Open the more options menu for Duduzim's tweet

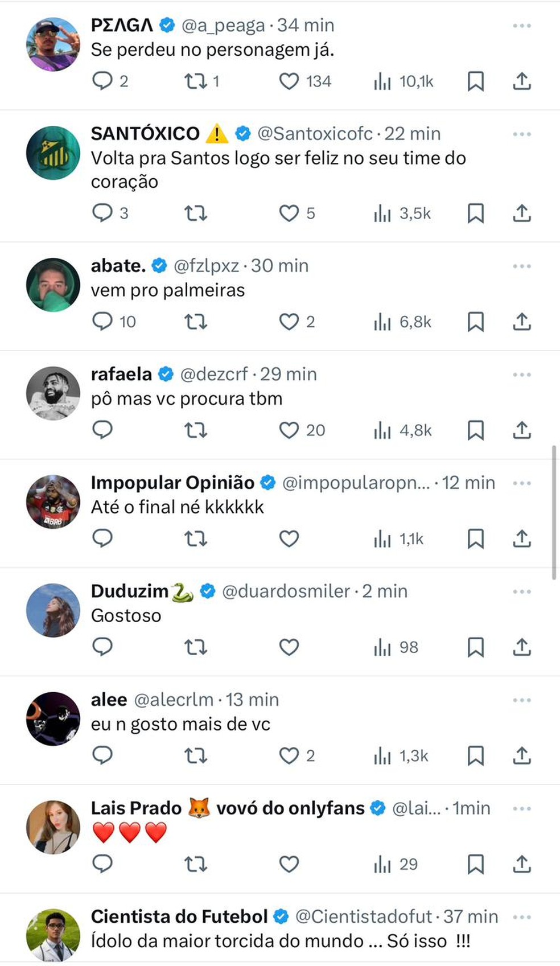(521, 591)
